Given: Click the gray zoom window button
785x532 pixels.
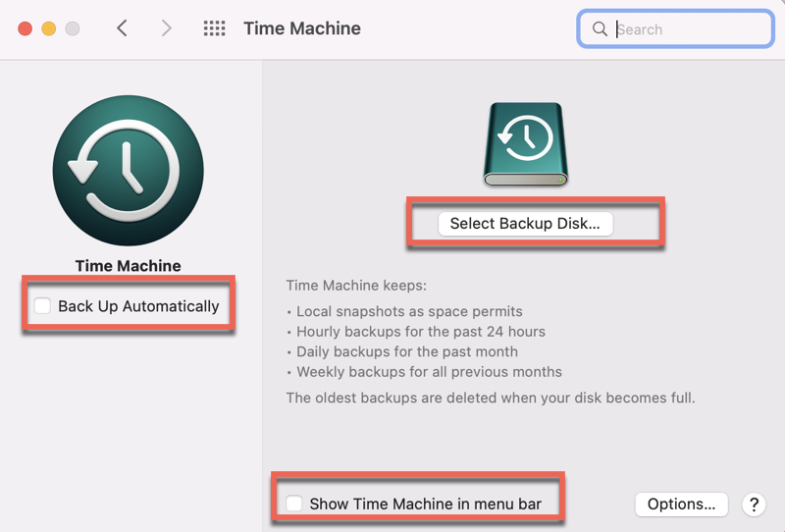Looking at the screenshot, I should coord(73,28).
